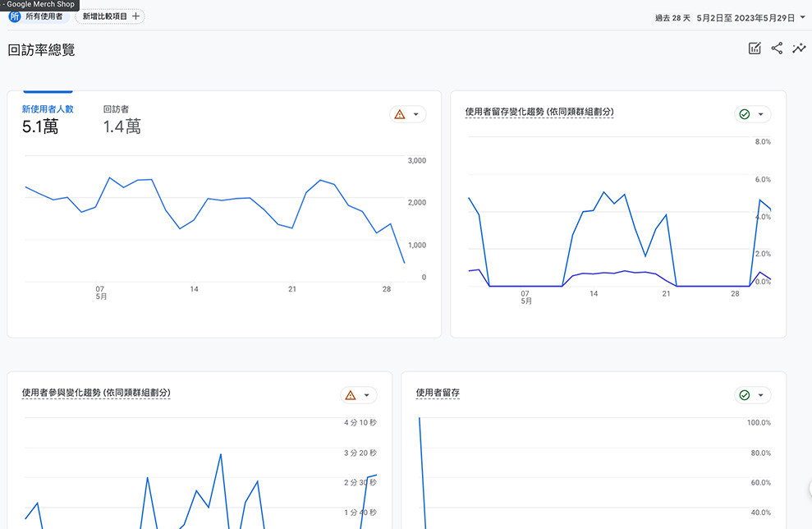Click the 4 分 10 秒 axis label

pos(360,423)
